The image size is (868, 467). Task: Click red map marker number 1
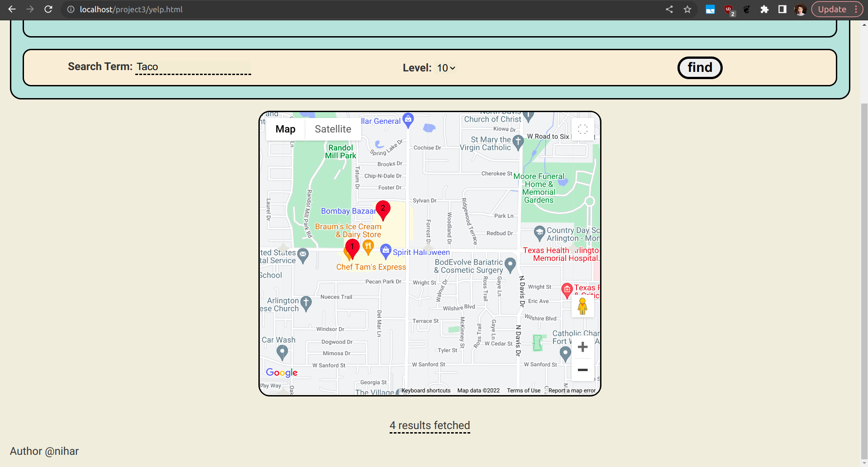click(x=352, y=248)
